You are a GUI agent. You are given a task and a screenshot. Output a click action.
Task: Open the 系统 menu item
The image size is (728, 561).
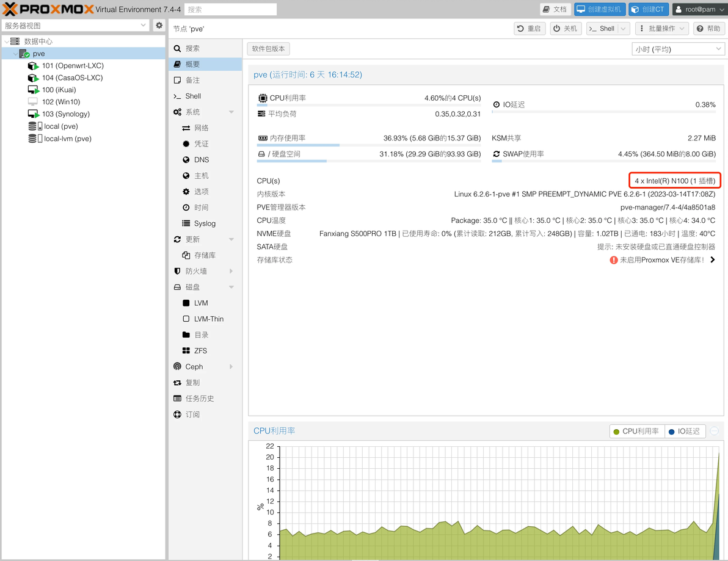pos(192,112)
